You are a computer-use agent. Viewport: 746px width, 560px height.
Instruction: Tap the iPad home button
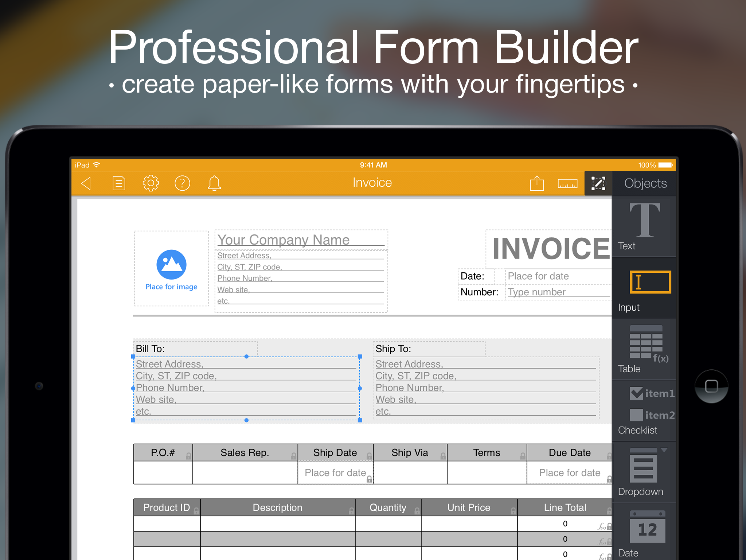(711, 386)
